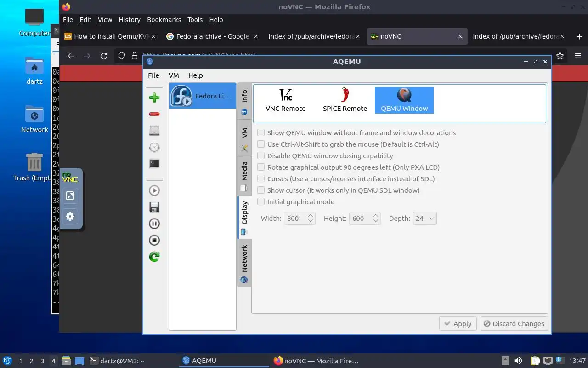This screenshot has height=368, width=588.
Task: Switch to Fedora archive - Google tab
Action: (x=212, y=36)
